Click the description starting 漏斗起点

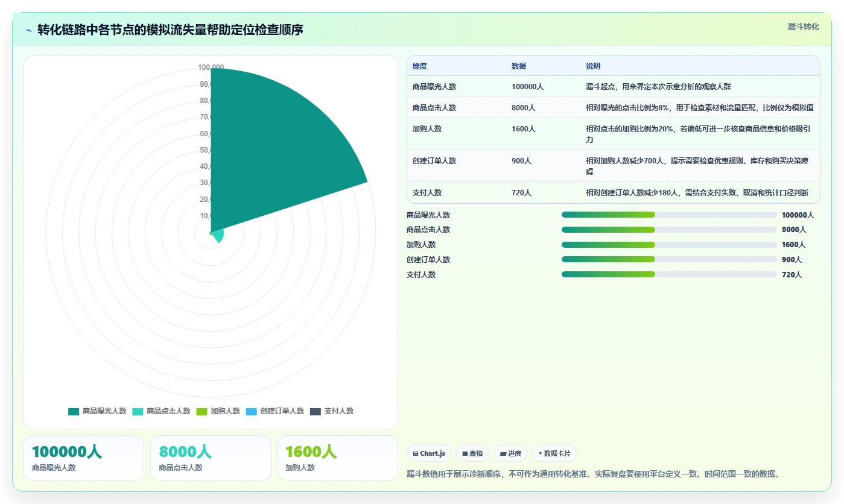pyautogui.click(x=658, y=87)
